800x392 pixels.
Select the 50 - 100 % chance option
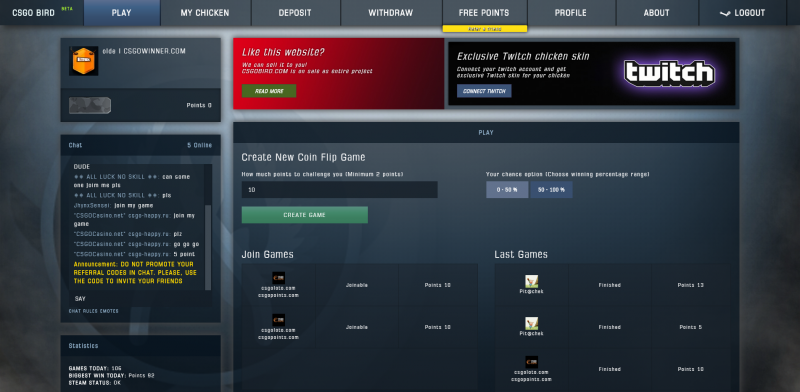(x=551, y=189)
